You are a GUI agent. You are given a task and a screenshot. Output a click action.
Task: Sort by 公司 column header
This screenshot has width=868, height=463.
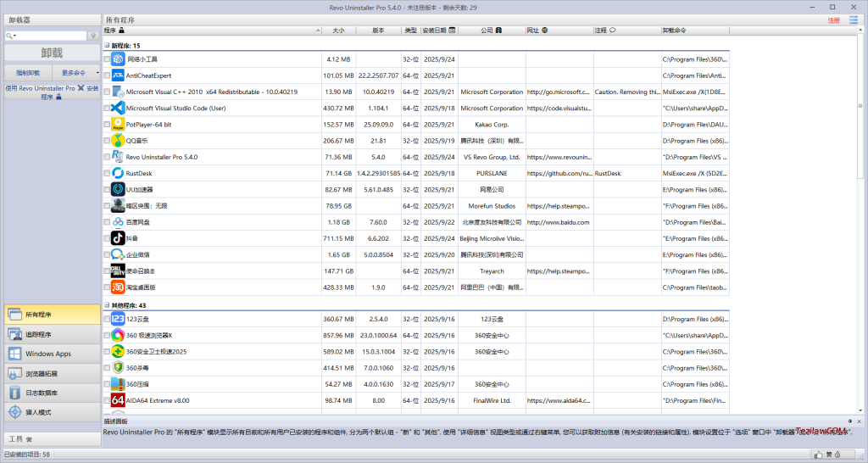point(492,31)
